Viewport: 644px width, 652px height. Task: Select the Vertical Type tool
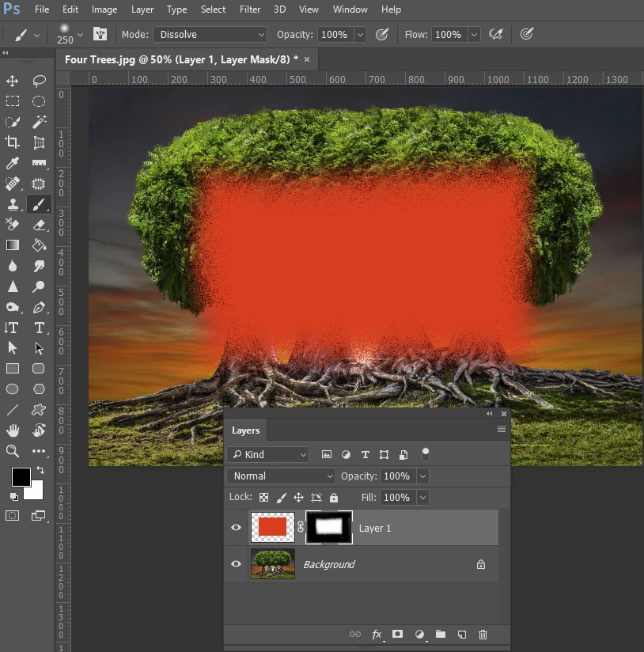tap(13, 328)
